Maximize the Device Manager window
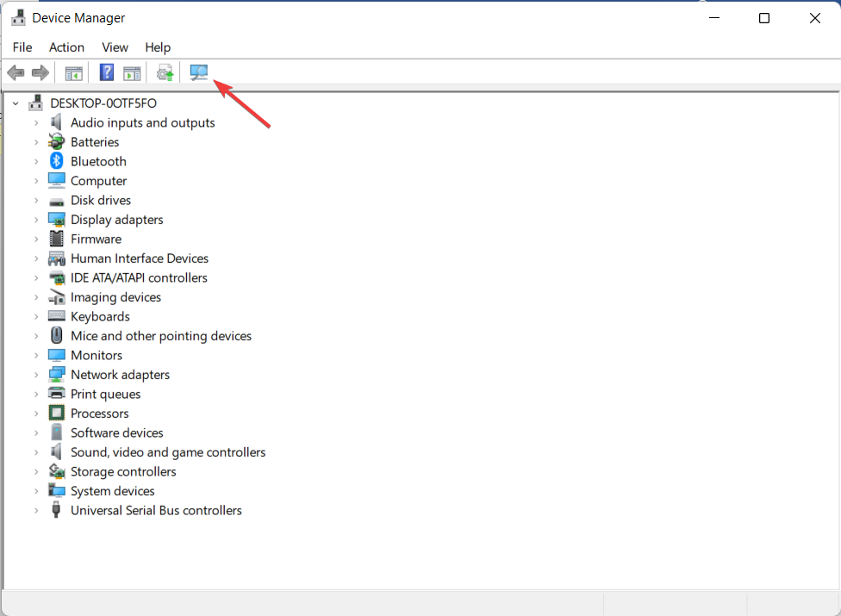Viewport: 841px width, 616px height. pos(764,18)
